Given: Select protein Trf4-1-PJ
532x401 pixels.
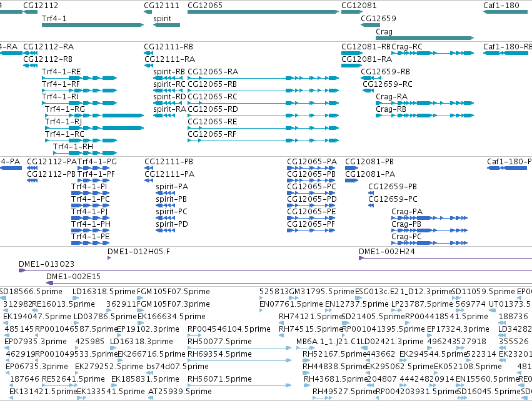Looking at the screenshot, I should click(x=90, y=218).
